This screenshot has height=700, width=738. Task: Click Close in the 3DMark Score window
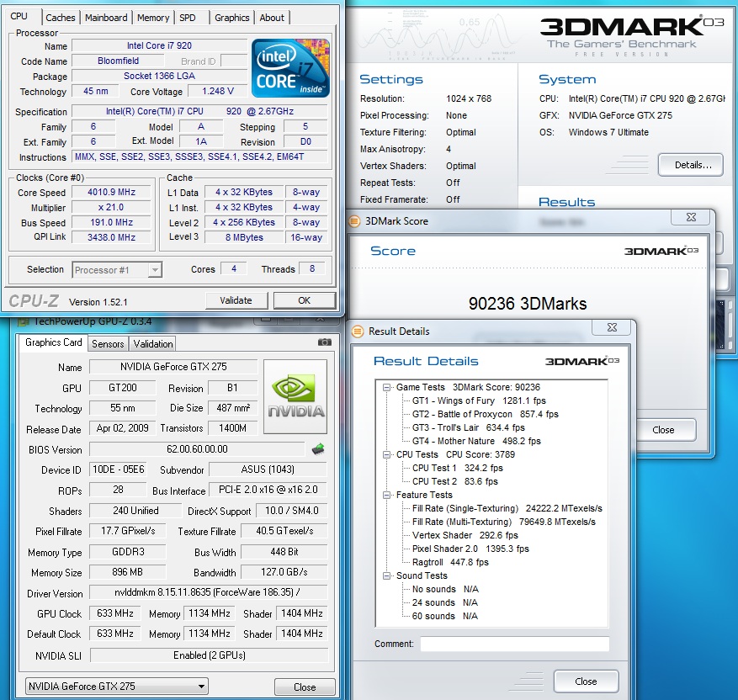pyautogui.click(x=663, y=430)
